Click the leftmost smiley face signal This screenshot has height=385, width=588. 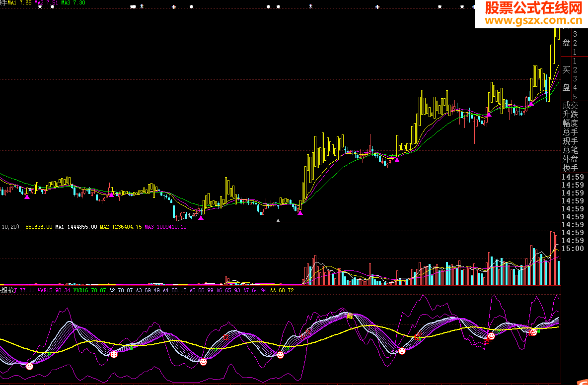click(x=29, y=366)
